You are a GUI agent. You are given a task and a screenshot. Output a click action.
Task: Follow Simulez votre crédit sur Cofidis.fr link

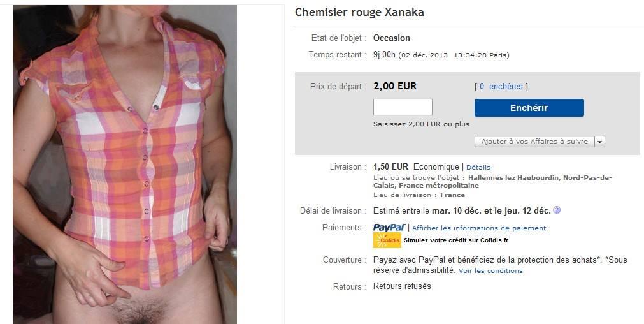click(x=456, y=240)
